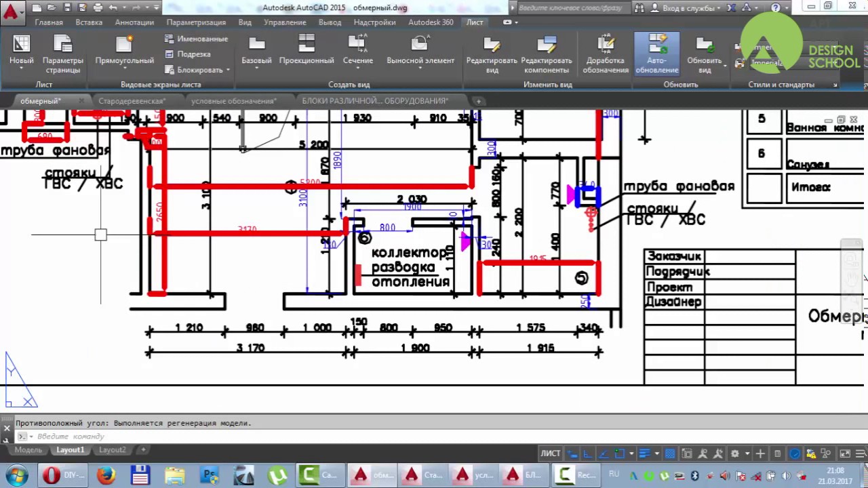Add a new layout with plus button
The height and width of the screenshot is (488, 868).
143,450
